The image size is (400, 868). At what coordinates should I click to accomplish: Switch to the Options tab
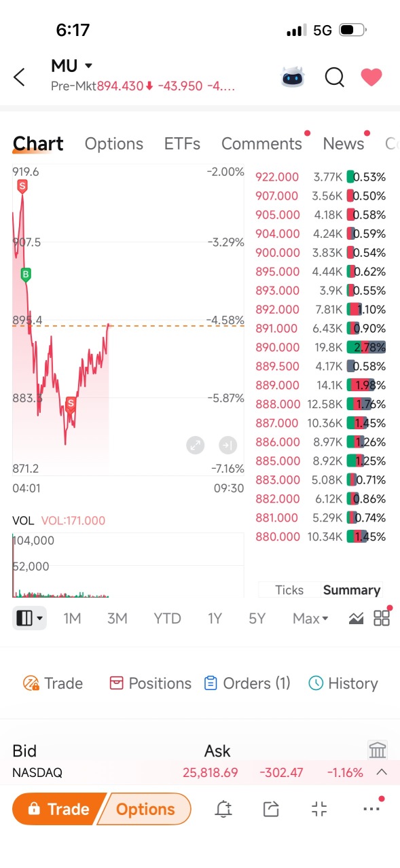point(114,143)
